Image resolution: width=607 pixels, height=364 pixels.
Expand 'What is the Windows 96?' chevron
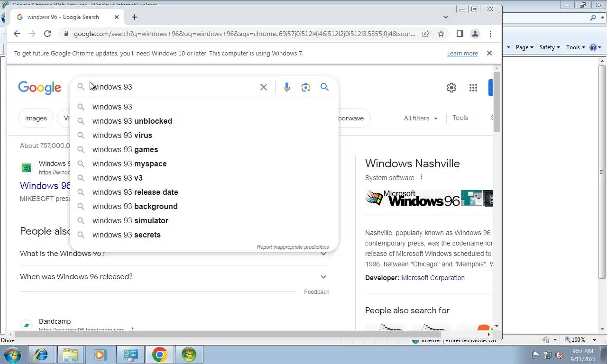click(323, 254)
